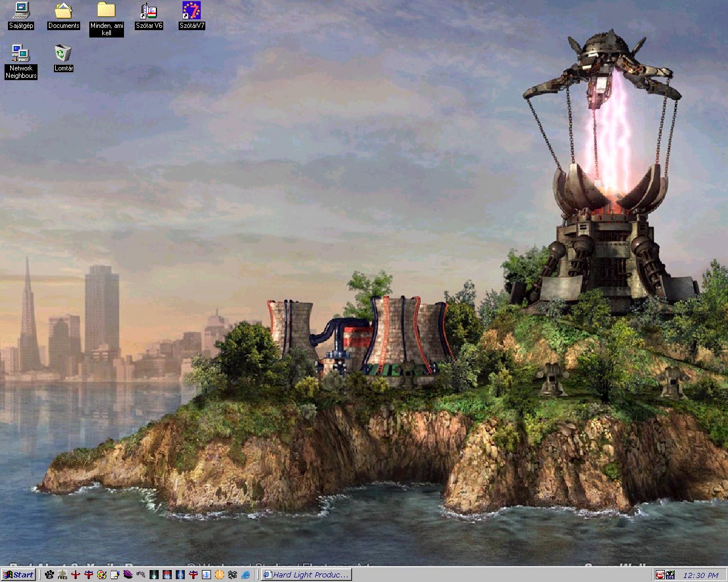
Task: Switch to Hard Light Productions taskbar window
Action: [306, 575]
